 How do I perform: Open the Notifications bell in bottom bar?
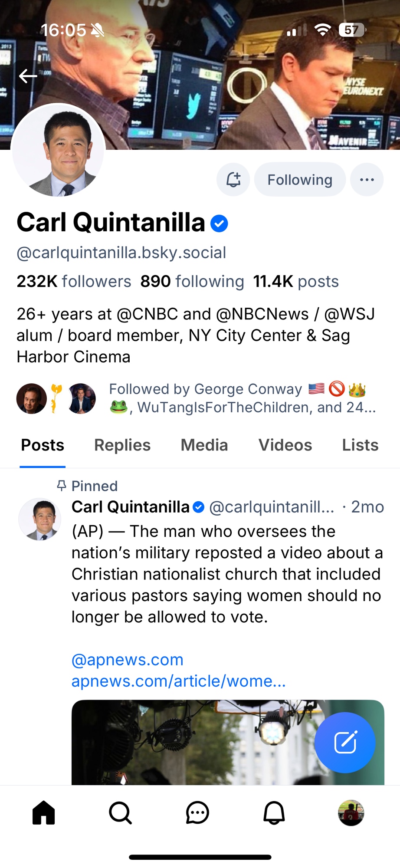coord(274,812)
